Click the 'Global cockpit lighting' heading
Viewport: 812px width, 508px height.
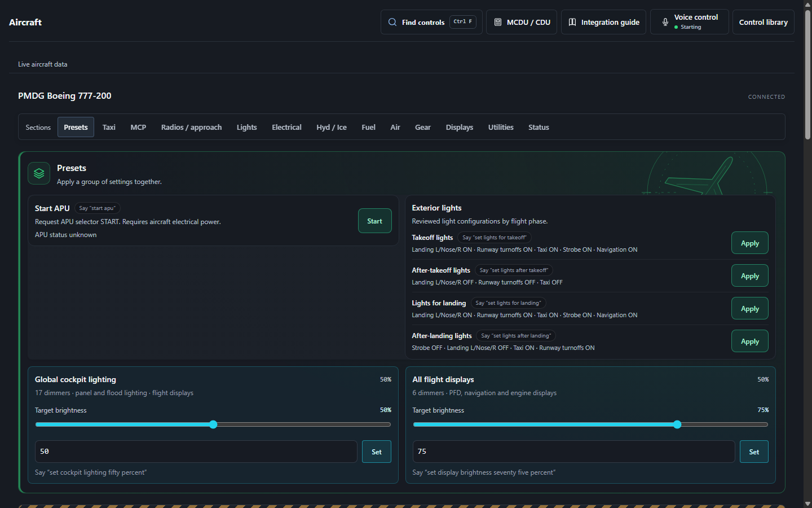click(76, 379)
